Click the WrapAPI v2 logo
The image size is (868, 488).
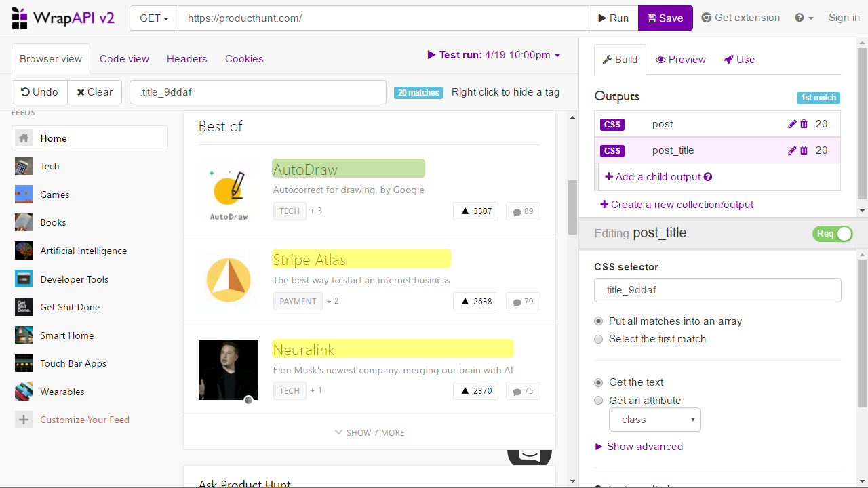[63, 18]
